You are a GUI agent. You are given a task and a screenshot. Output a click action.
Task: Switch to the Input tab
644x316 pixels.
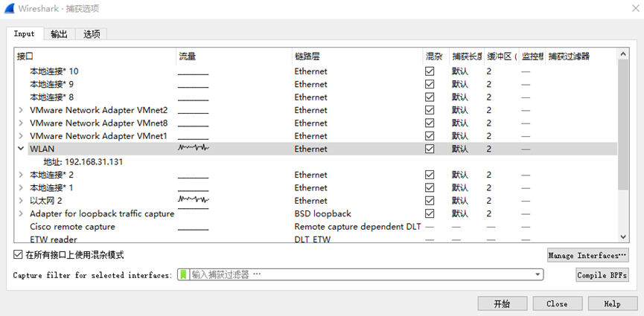[25, 33]
